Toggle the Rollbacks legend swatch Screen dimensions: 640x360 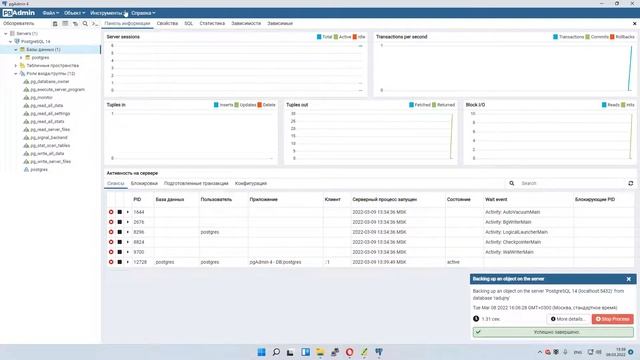tap(612, 37)
